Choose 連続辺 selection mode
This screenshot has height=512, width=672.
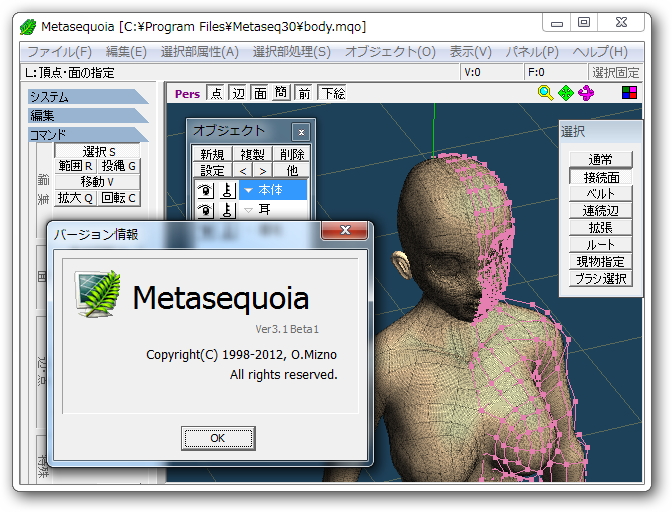600,210
